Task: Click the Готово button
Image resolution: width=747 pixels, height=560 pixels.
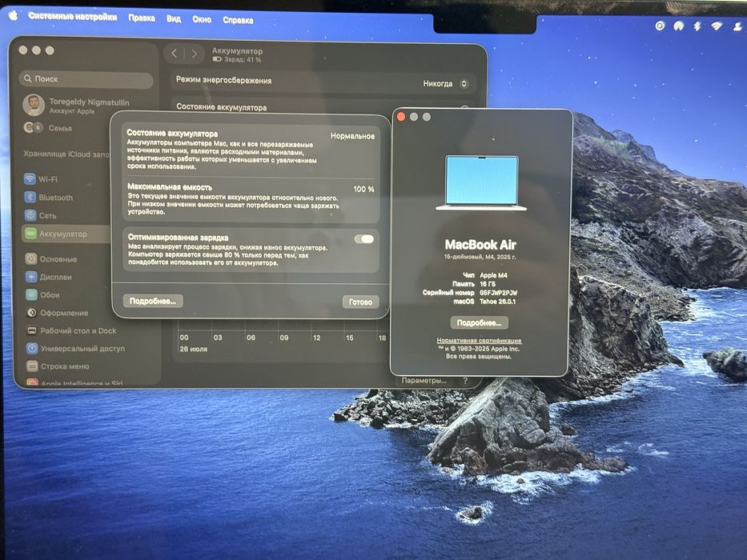Action: [x=360, y=302]
